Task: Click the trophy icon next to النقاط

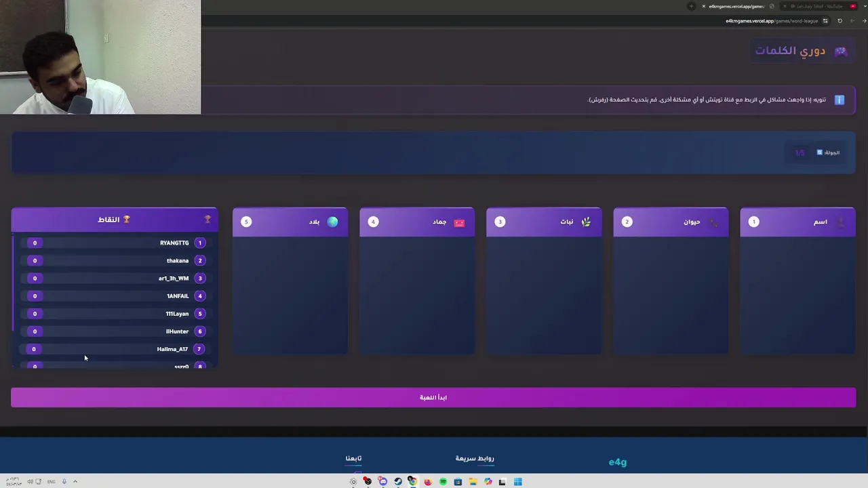Action: [126, 220]
